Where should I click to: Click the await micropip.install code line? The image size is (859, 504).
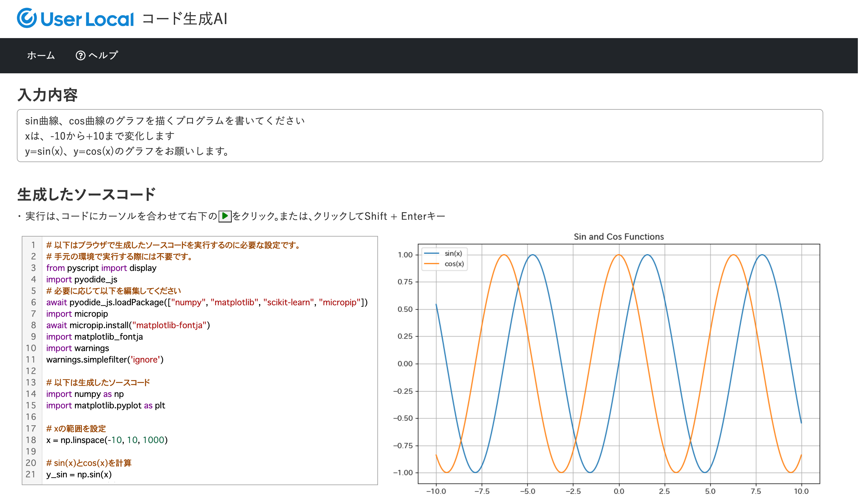128,325
